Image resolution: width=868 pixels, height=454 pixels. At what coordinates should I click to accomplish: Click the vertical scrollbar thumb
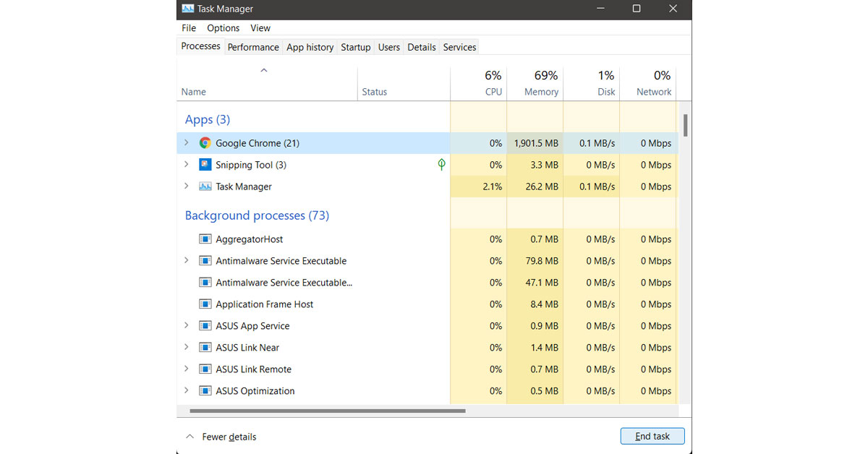coord(685,125)
